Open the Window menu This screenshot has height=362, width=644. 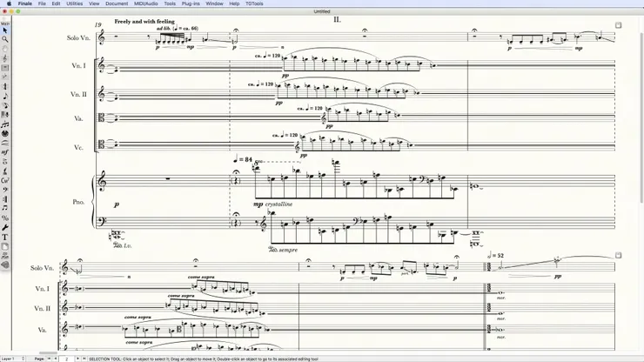click(214, 3)
